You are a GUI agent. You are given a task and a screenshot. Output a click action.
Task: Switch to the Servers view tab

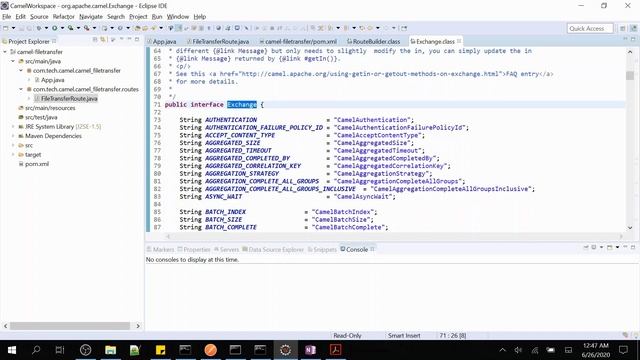[x=227, y=249]
